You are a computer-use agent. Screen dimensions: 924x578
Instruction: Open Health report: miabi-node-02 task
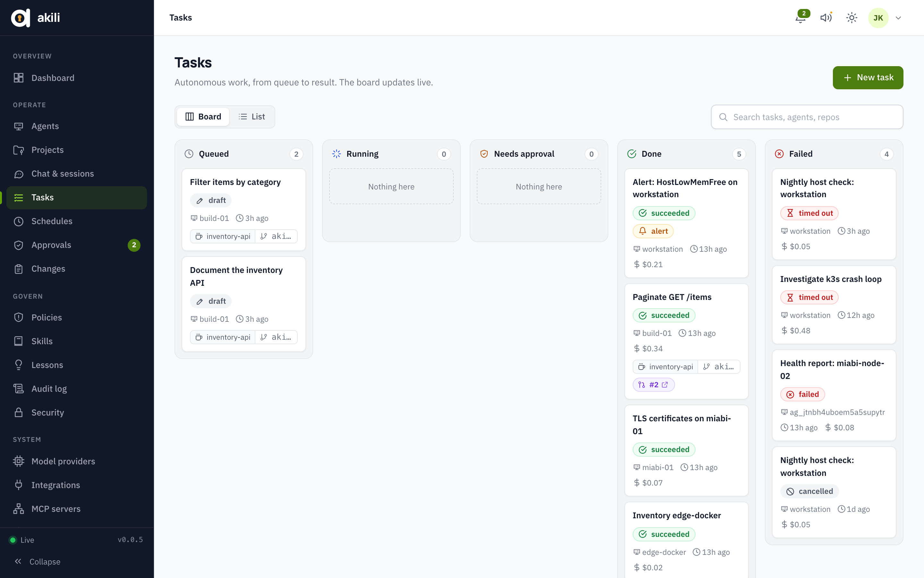click(x=834, y=395)
